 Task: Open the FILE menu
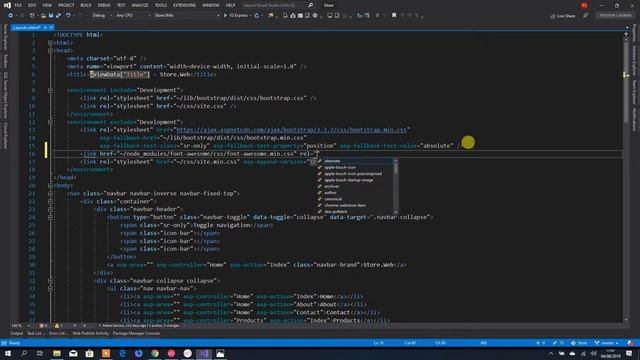tap(18, 5)
